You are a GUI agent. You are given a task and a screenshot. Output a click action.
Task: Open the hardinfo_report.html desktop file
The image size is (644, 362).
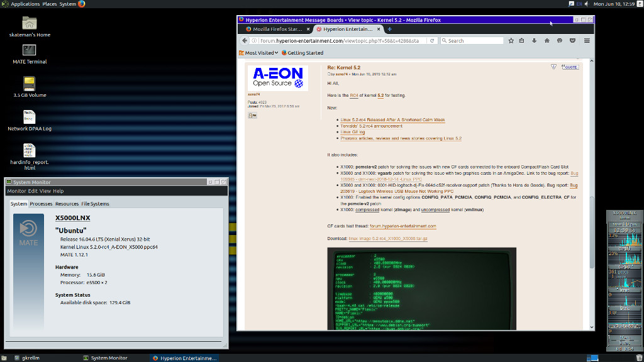pyautogui.click(x=29, y=156)
